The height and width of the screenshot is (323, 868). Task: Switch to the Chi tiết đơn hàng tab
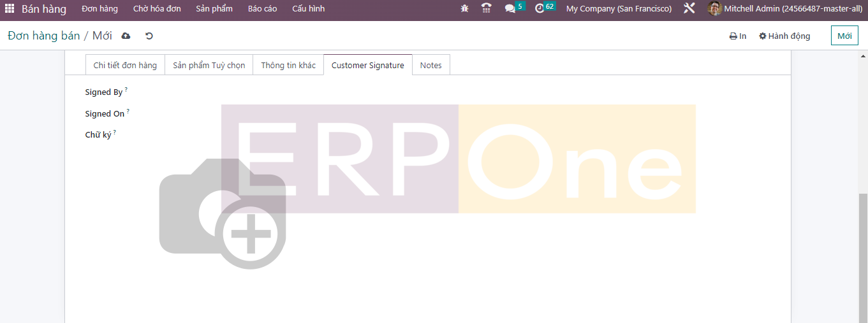coord(125,65)
